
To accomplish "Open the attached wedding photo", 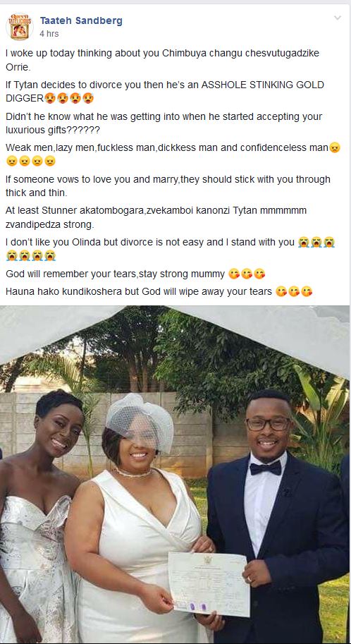I will pyautogui.click(x=175, y=475).
